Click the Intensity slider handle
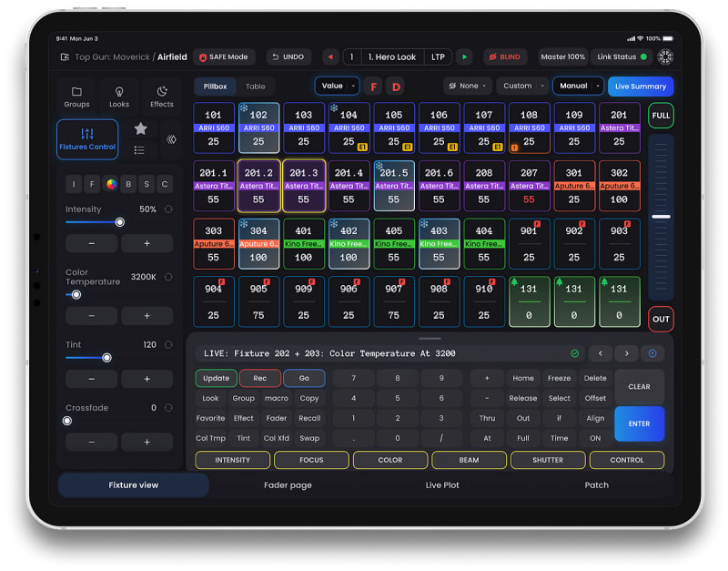Viewport: 728px width, 571px height. coord(119,221)
